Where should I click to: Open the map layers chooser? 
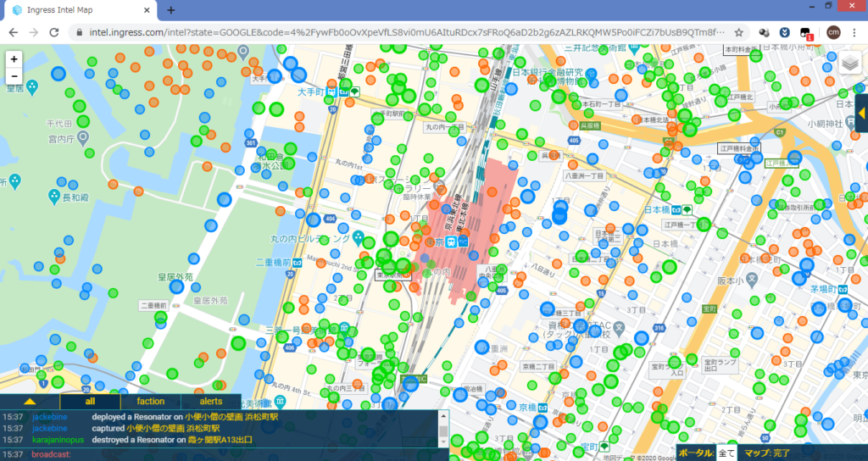click(850, 64)
